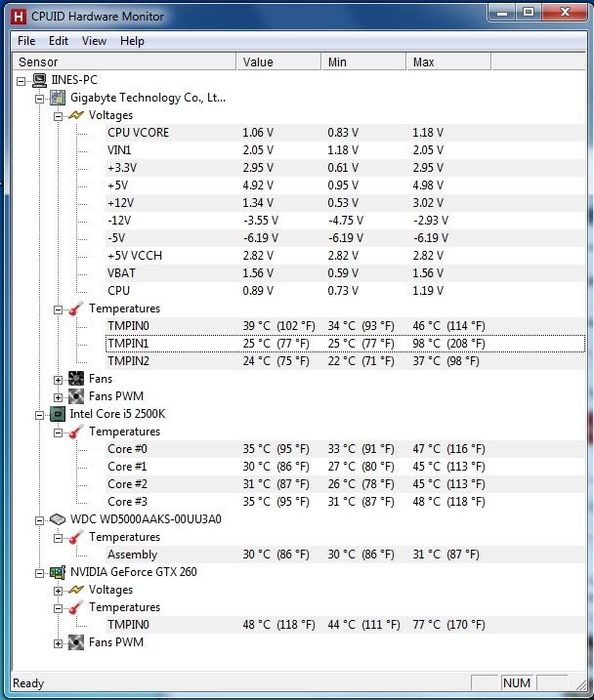
Task: Click the thermometer icon under Intel Core i5
Action: pyautogui.click(x=76, y=432)
